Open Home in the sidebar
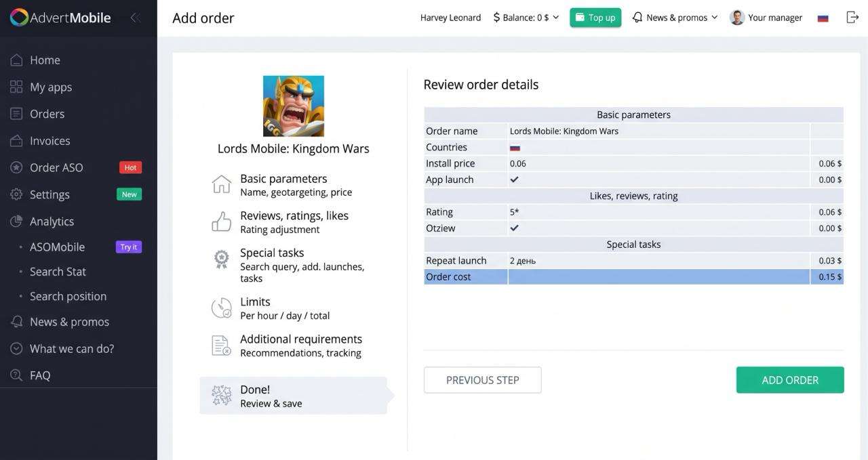Viewport: 868px width, 460px height. pos(45,60)
